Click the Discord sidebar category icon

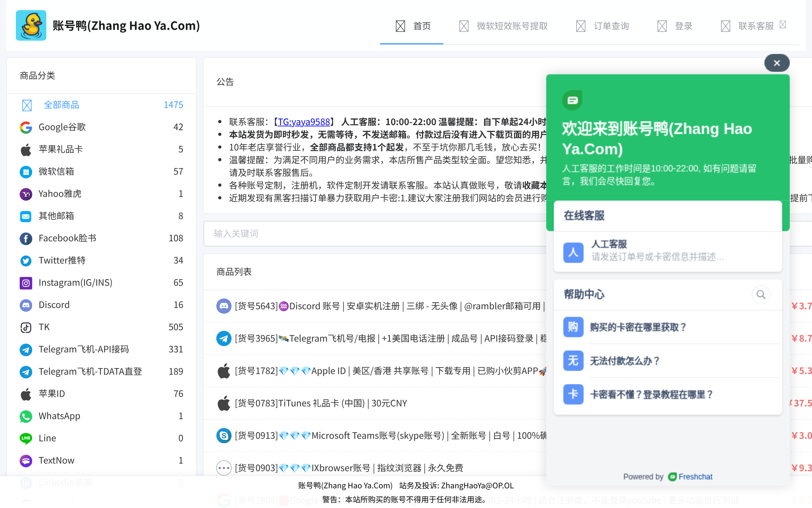26,305
